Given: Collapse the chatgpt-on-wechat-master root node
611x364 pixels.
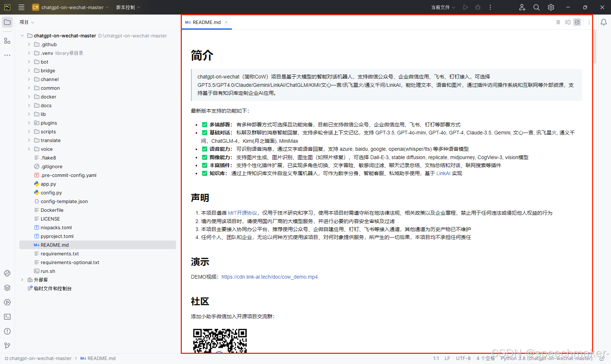Looking at the screenshot, I should click(22, 36).
